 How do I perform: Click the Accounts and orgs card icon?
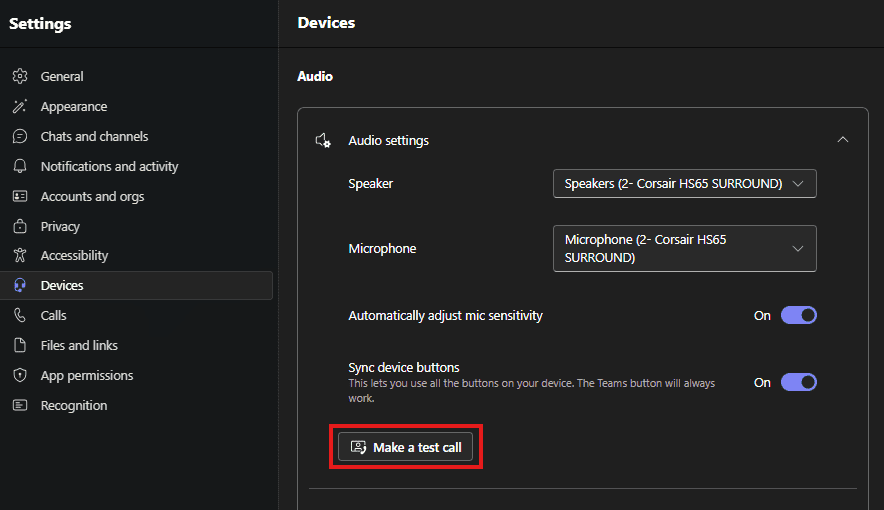pyautogui.click(x=19, y=197)
